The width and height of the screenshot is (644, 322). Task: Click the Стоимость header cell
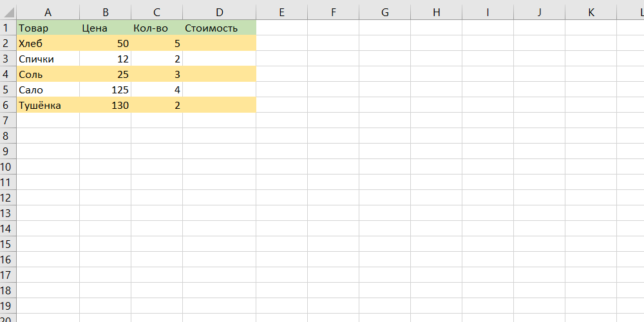tap(220, 28)
